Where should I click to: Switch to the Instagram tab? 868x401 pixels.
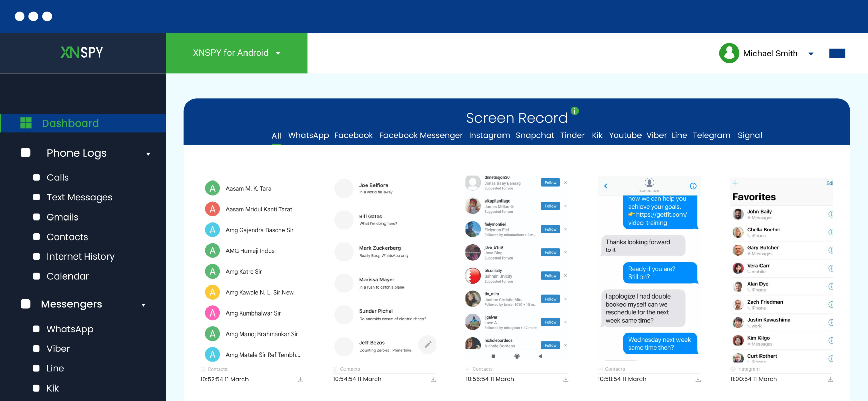489,135
